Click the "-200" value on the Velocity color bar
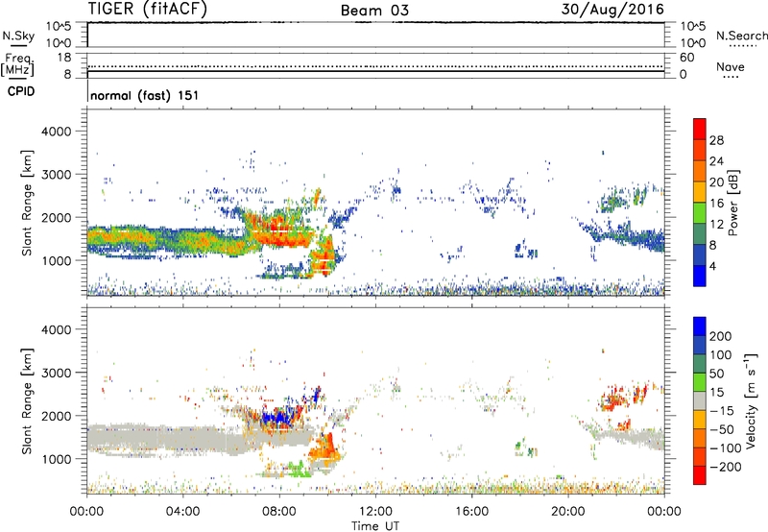Viewport: 768px width, 532px height. click(725, 467)
